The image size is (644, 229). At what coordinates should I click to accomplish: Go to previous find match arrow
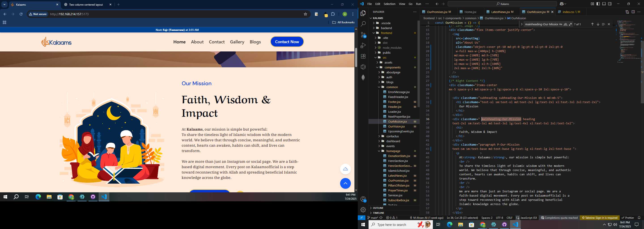click(592, 24)
